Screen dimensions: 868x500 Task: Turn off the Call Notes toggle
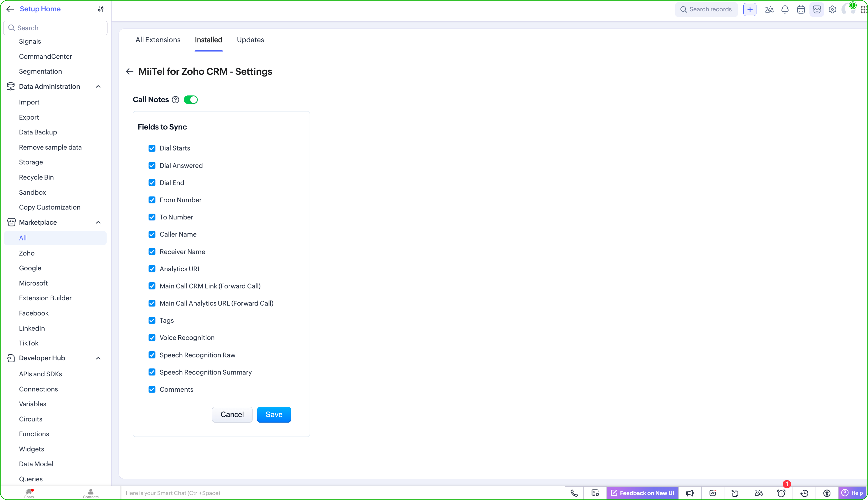(191, 100)
